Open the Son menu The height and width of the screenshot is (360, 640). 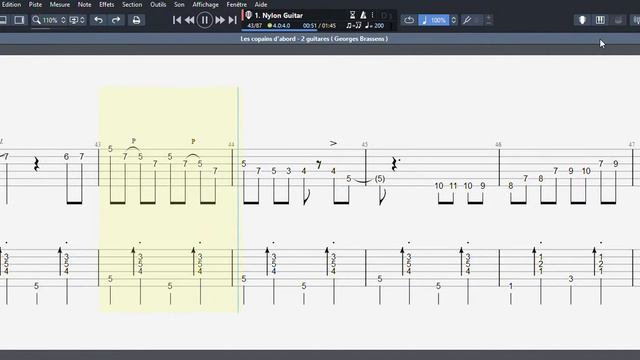point(179,4)
